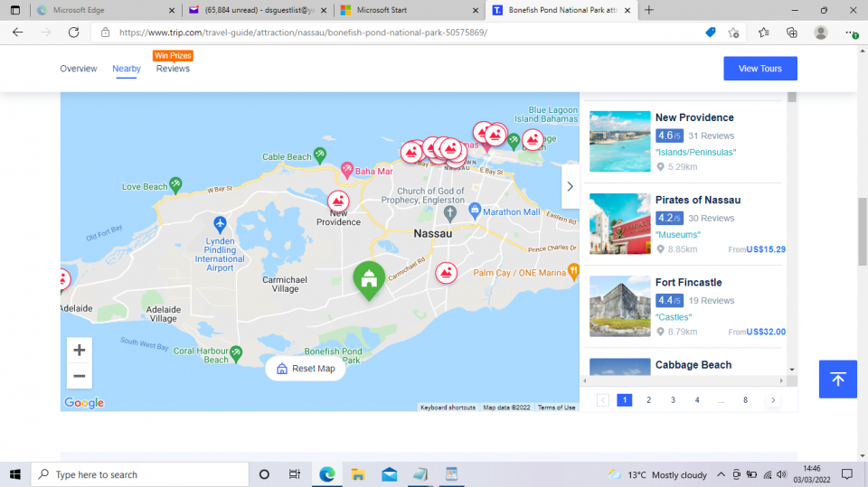Click list horizontal scroll right arrow
Screen dimensions: 868x487
pyautogui.click(x=781, y=380)
